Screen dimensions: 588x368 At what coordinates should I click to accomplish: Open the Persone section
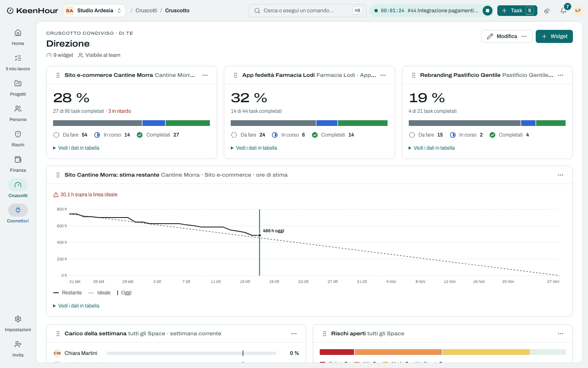click(18, 113)
